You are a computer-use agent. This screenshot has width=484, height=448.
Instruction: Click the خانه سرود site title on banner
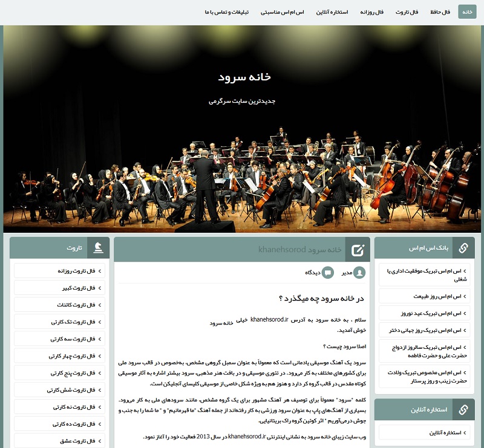[244, 77]
